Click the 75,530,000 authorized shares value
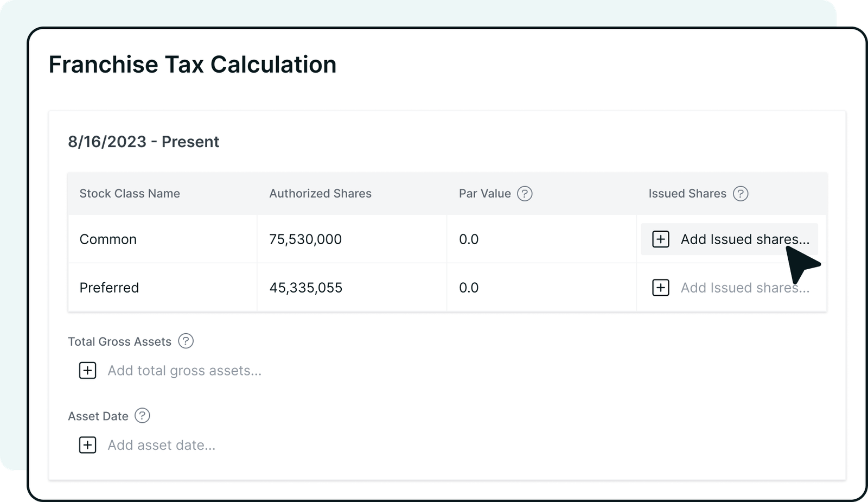This screenshot has height=502, width=868. [x=305, y=239]
